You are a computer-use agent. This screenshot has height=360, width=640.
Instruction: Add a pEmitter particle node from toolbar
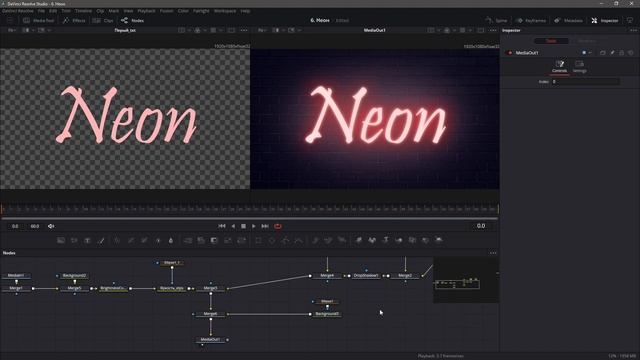tap(315, 240)
